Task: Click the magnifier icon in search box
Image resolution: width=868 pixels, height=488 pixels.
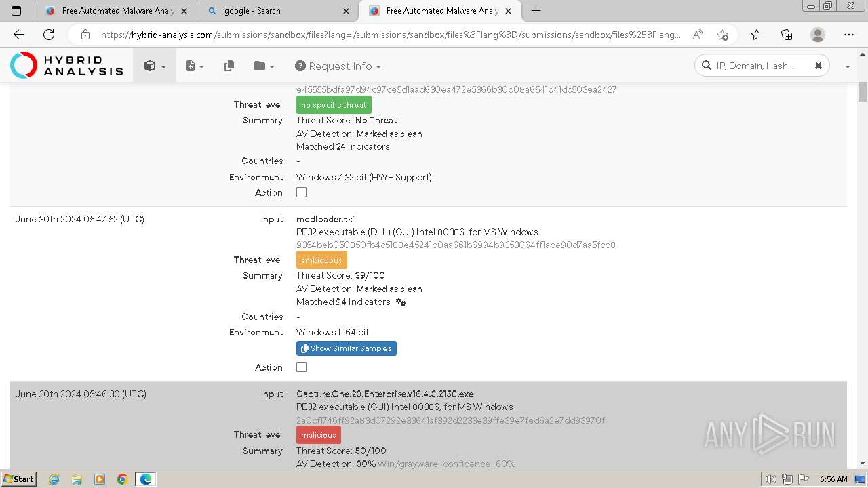Action: coord(707,66)
